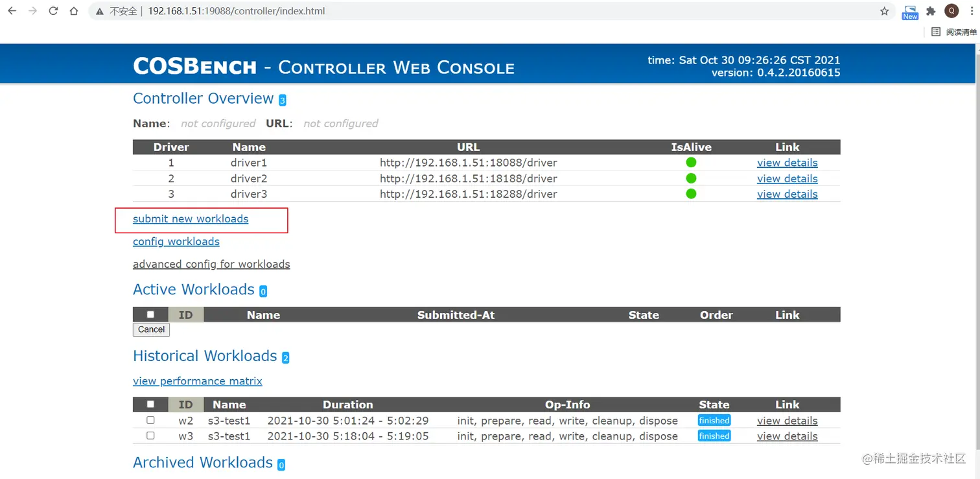Click Controller Overview count badge 3
Screen dimensions: 980x479
tap(282, 100)
